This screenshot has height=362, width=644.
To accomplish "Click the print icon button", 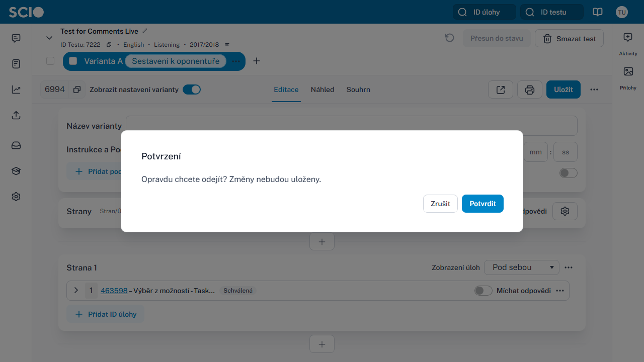I will pos(530,89).
